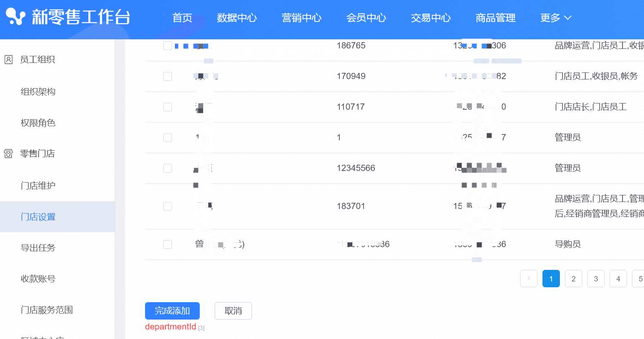Viewport: 644px width, 339px height.
Task: Click the red departmentId link
Action: [170, 327]
